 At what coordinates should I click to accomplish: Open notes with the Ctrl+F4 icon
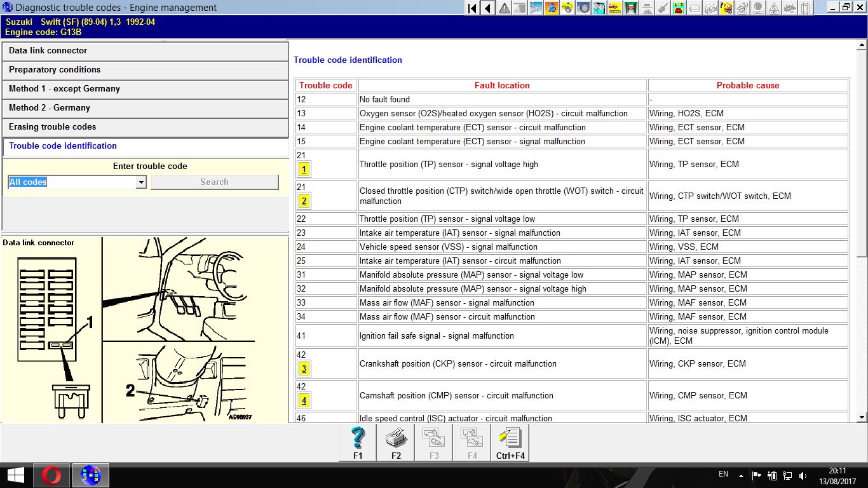[510, 442]
